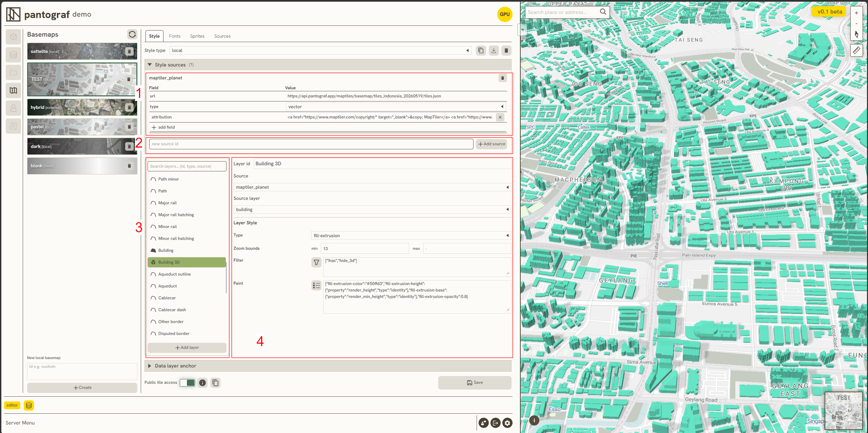Click add field in source
The height and width of the screenshot is (433, 868).
[x=163, y=127]
